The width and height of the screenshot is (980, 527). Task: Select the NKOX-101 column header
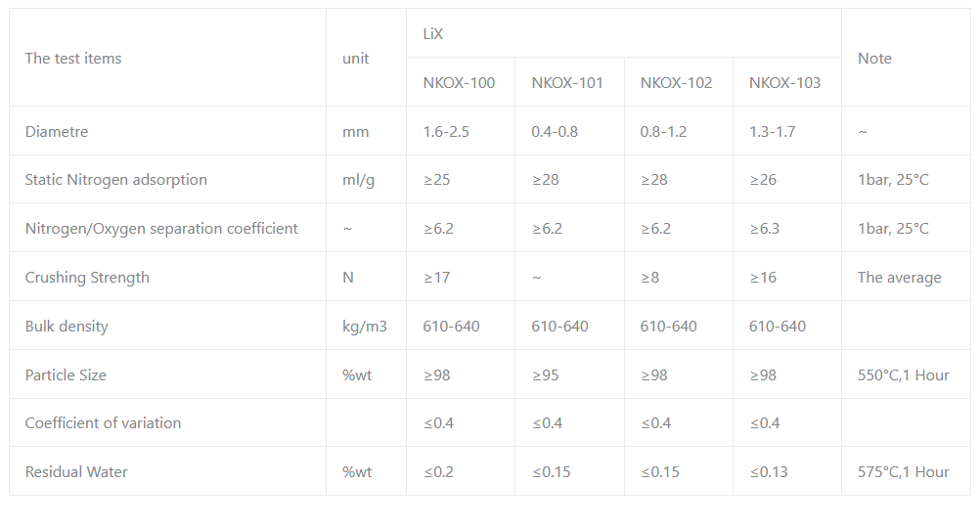567,83
